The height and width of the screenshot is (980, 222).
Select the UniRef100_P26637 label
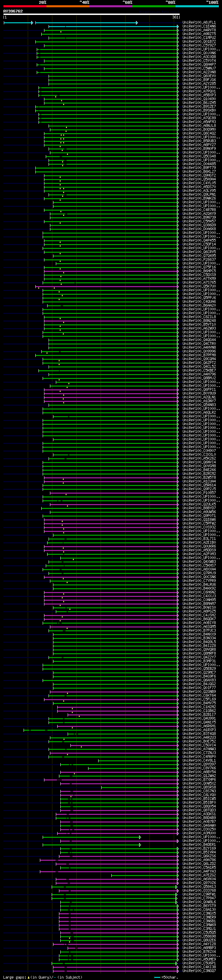[x=199, y=259]
